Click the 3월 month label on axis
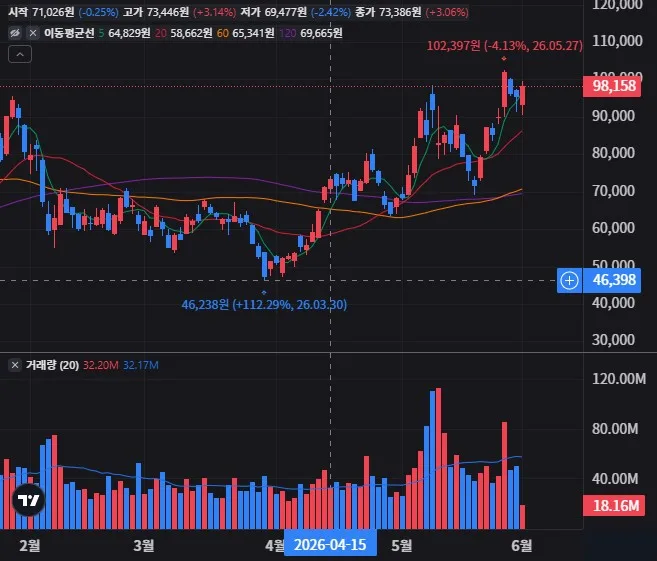Image resolution: width=657 pixels, height=561 pixels. [x=144, y=545]
